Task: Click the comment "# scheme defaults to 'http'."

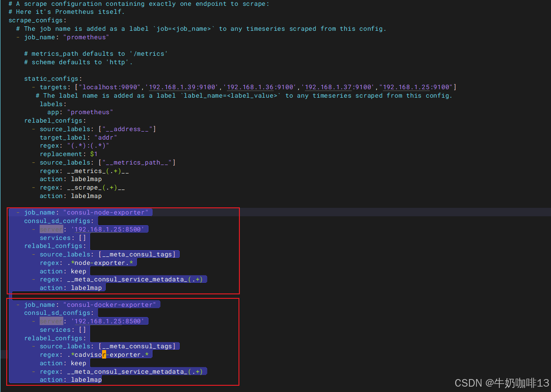Action: [x=78, y=62]
